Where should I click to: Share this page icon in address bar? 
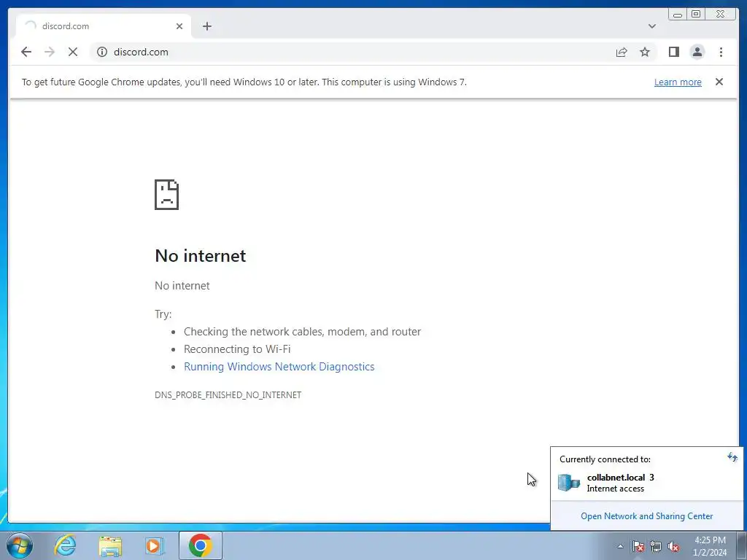click(622, 52)
